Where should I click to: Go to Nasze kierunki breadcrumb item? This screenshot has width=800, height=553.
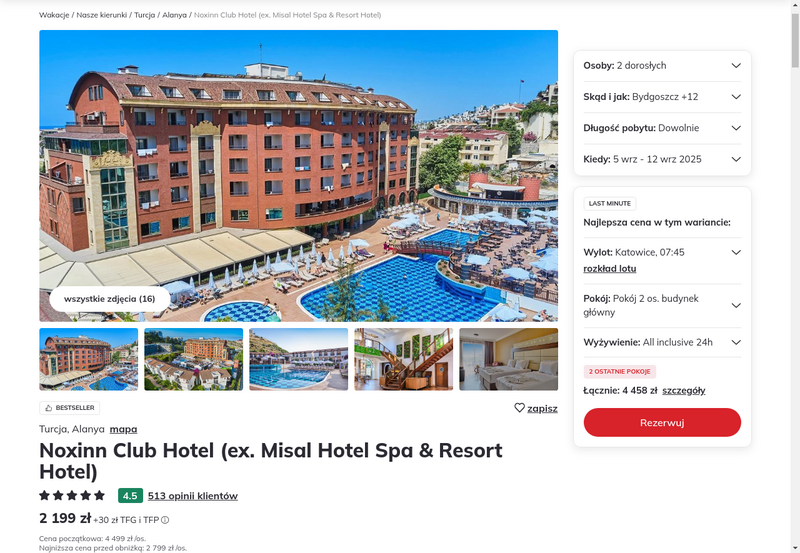click(x=102, y=15)
